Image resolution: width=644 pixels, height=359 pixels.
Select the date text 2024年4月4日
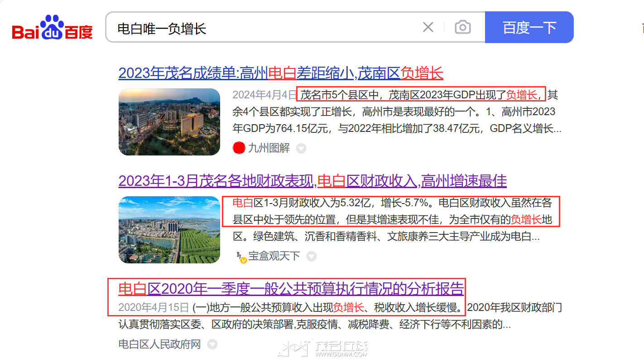pos(264,95)
